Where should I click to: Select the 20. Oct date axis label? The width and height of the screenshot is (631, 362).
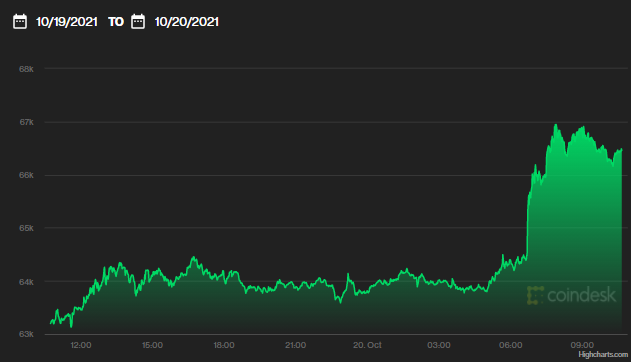pos(367,345)
